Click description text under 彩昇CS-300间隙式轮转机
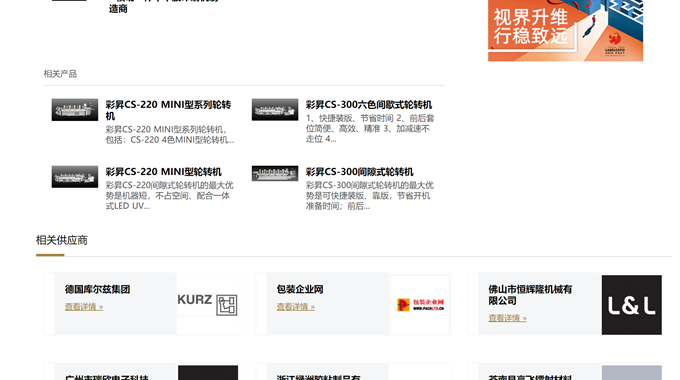The height and width of the screenshot is (380, 680). point(370,196)
